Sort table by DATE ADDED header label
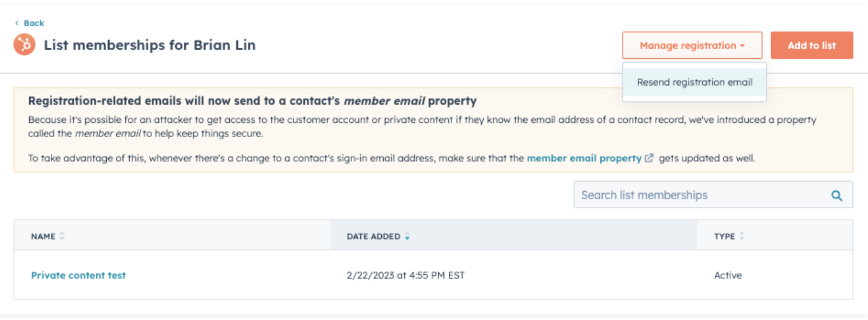The height and width of the screenshot is (320, 868). 373,236
